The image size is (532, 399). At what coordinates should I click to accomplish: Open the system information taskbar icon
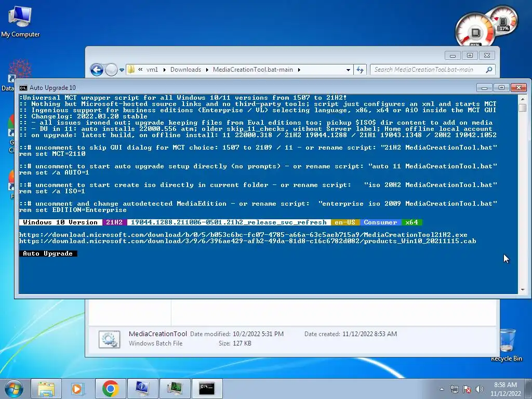point(142,389)
